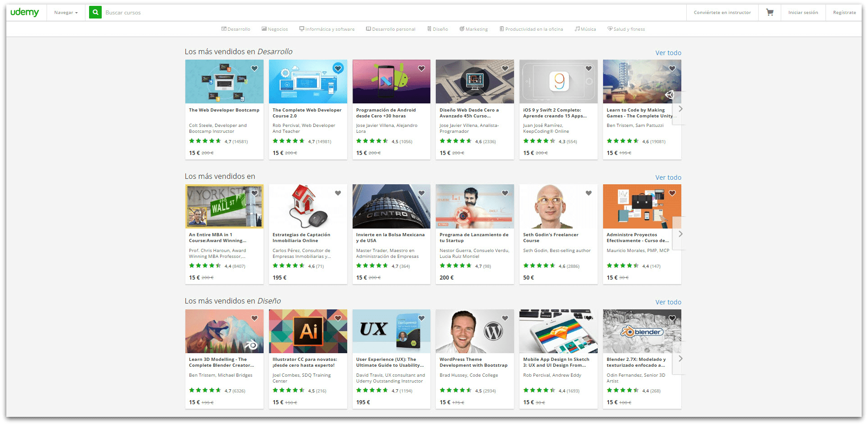The height and width of the screenshot is (425, 868).
Task: Open the shopping cart icon
Action: (x=769, y=12)
